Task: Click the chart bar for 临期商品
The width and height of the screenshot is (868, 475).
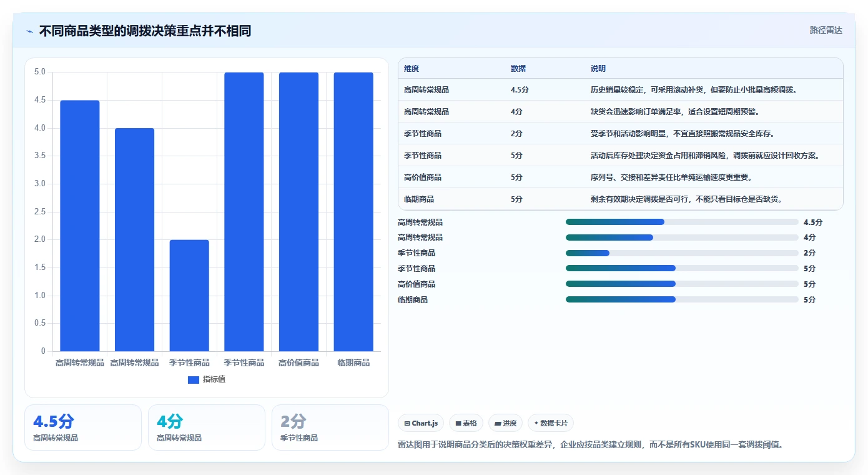Action: click(x=353, y=212)
